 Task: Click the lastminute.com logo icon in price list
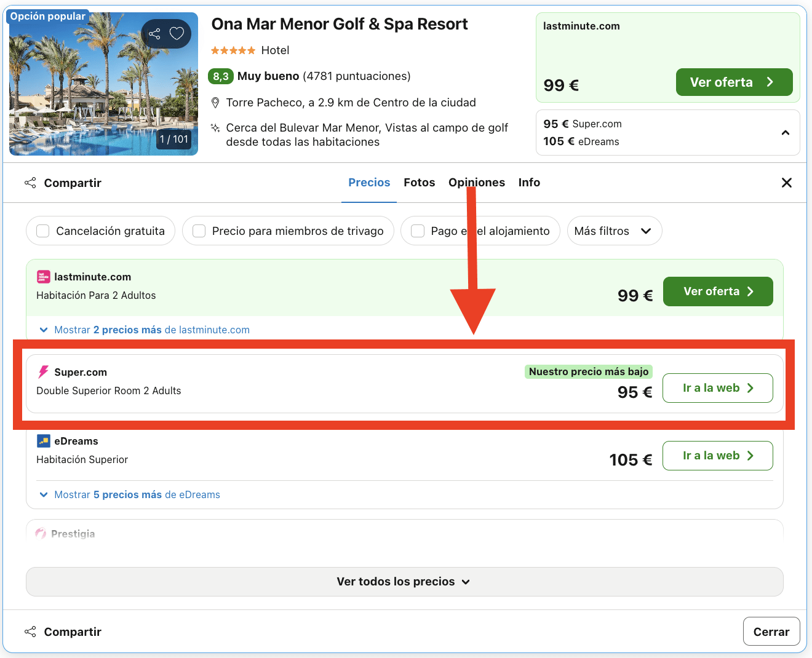click(x=43, y=277)
